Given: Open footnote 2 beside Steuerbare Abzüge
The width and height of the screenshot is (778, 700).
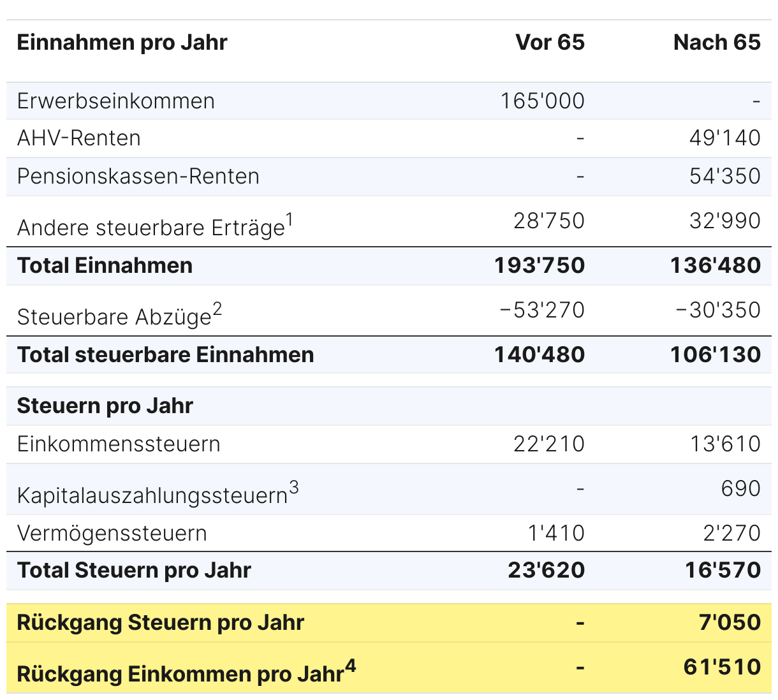Looking at the screenshot, I should tap(217, 309).
